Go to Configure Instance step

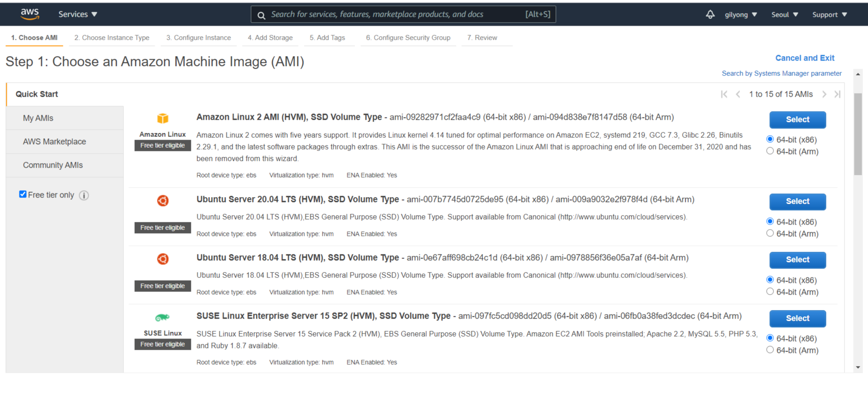click(199, 38)
